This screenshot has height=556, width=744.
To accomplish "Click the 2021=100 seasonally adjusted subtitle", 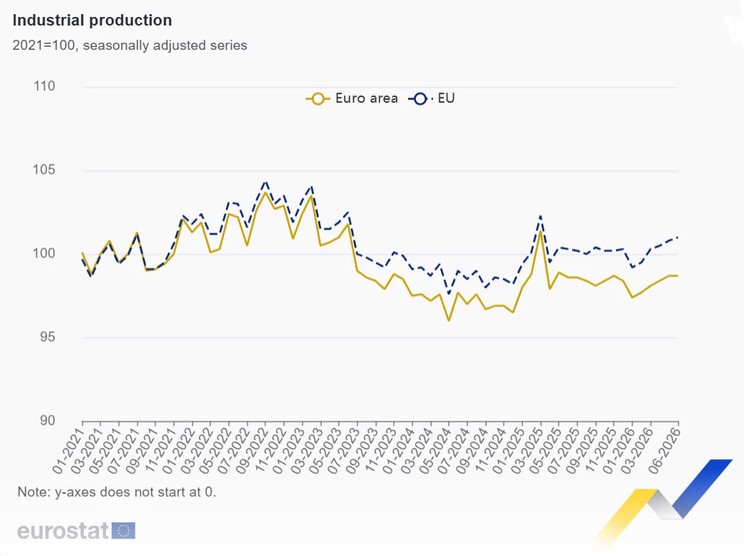I will (130, 46).
